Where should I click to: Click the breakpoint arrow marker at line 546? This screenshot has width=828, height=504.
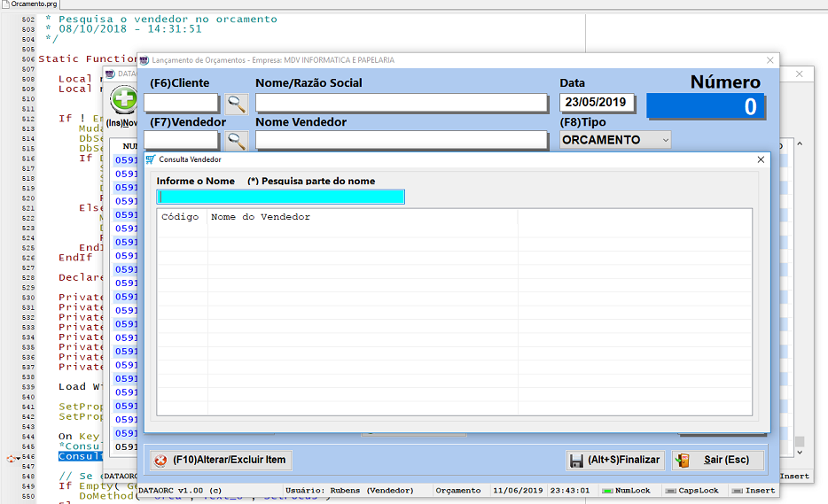tap(12, 457)
